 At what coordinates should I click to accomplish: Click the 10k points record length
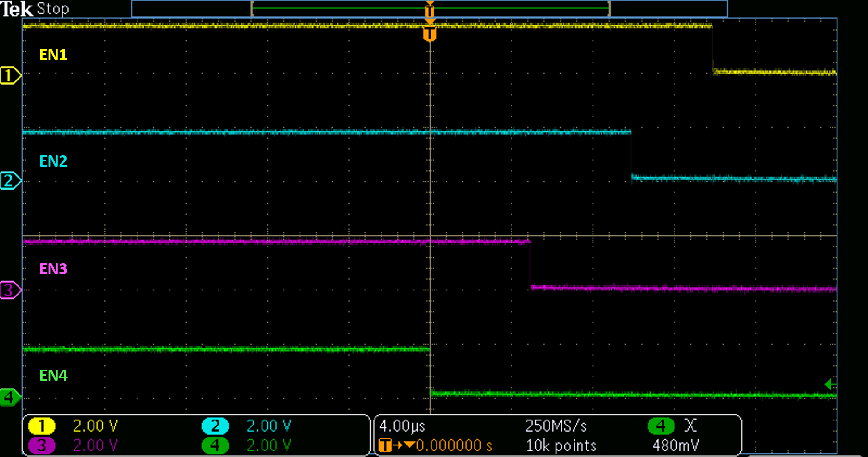point(561,445)
